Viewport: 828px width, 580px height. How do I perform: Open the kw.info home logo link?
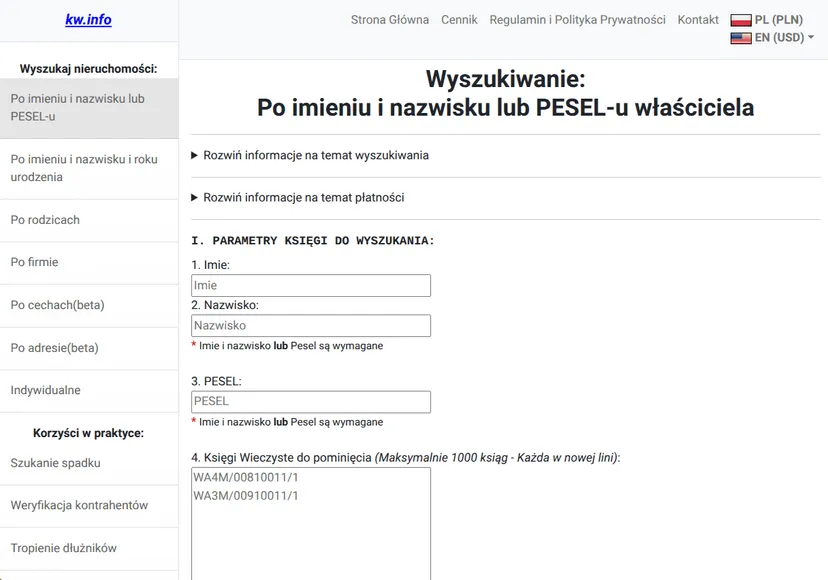coord(88,20)
